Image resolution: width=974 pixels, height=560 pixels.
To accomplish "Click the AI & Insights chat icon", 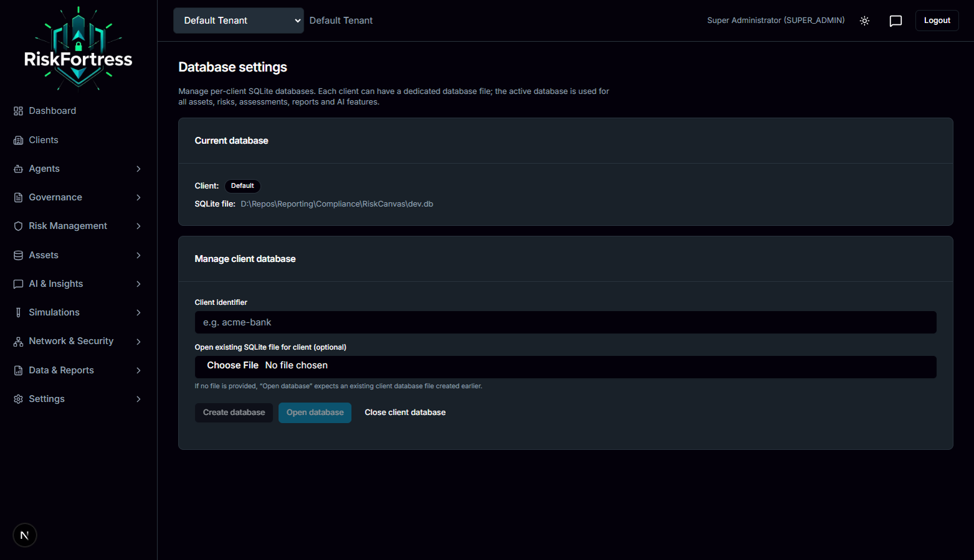I will click(x=18, y=283).
